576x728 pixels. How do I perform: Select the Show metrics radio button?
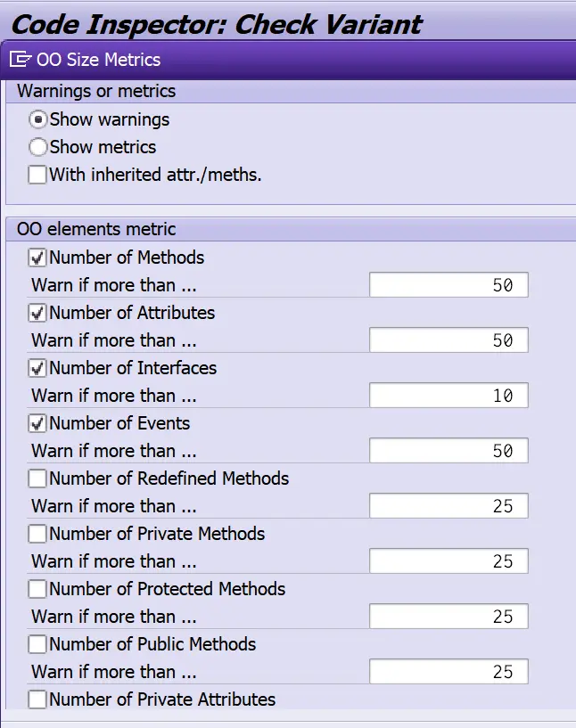[37, 147]
